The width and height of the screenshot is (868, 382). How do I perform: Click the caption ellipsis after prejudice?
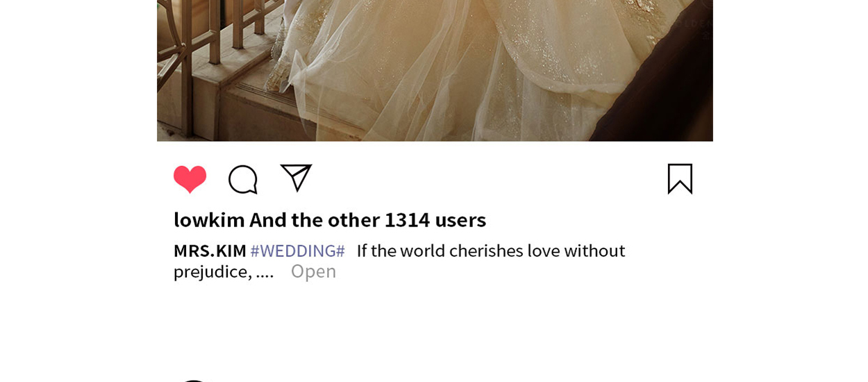point(265,272)
